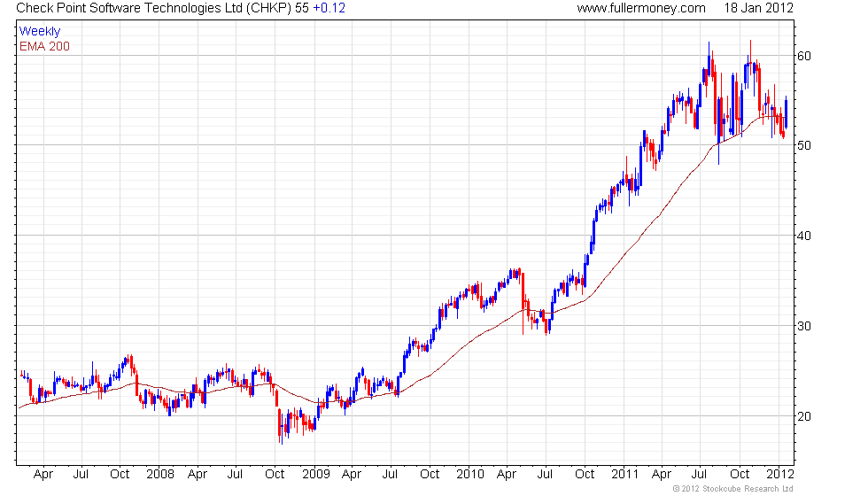Click the 'www.fullermoney.com' text

coord(641,8)
